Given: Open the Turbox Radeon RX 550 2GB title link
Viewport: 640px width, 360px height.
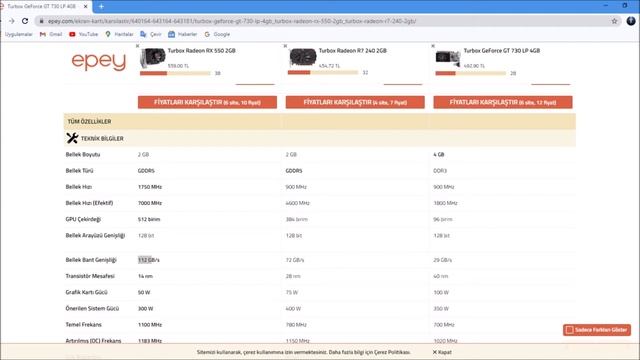Looking at the screenshot, I should pos(202,51).
